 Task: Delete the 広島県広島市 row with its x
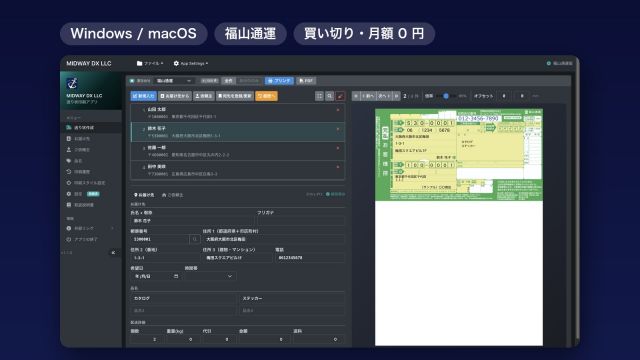point(338,167)
